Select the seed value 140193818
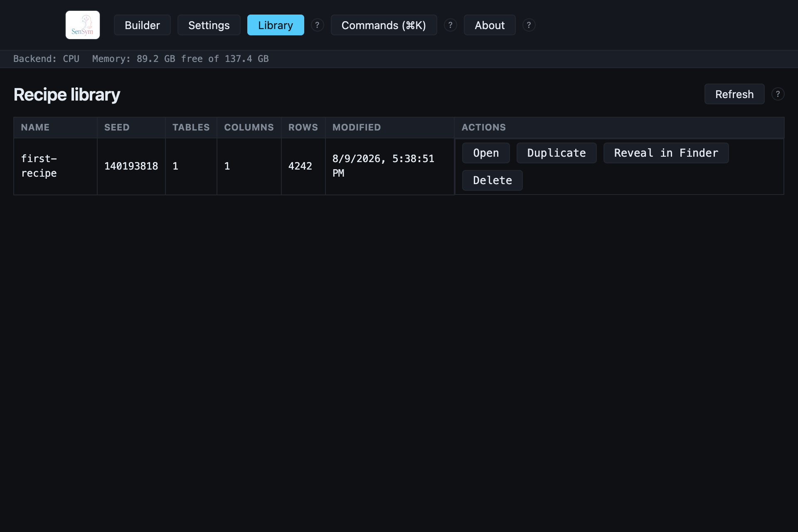This screenshot has width=798, height=532. tap(131, 166)
